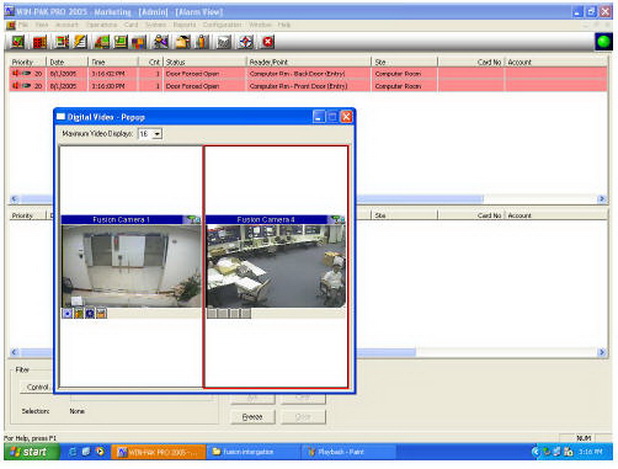Open the View menu
618x469 pixels.
(41, 25)
